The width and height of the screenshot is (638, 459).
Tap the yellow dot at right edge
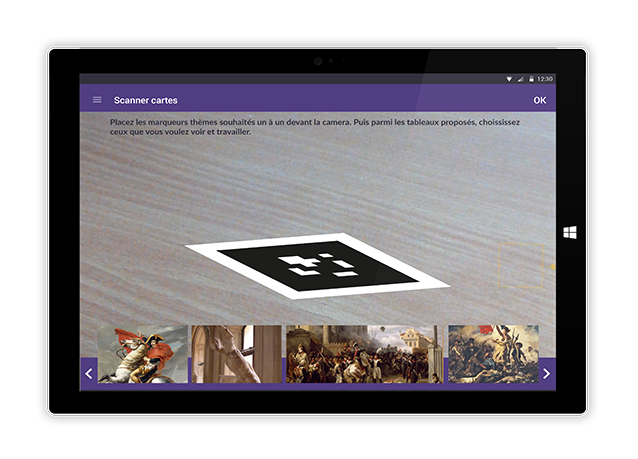click(x=553, y=267)
